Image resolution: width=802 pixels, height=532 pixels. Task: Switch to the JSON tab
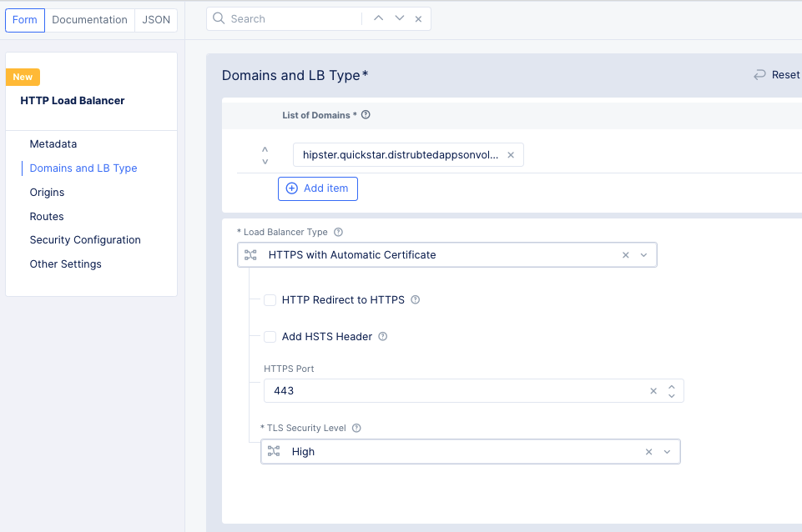tap(155, 19)
